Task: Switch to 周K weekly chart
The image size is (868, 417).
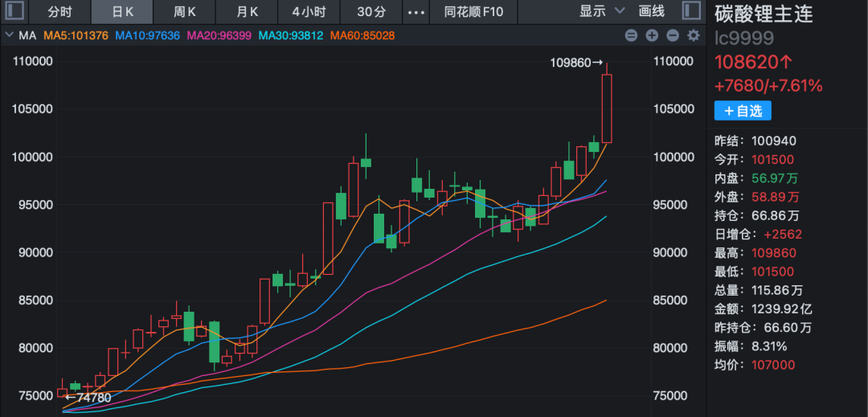Action: click(185, 12)
